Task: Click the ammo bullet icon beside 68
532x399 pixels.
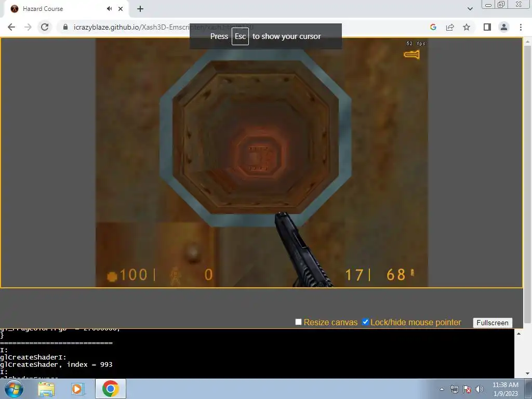Action: (x=413, y=272)
